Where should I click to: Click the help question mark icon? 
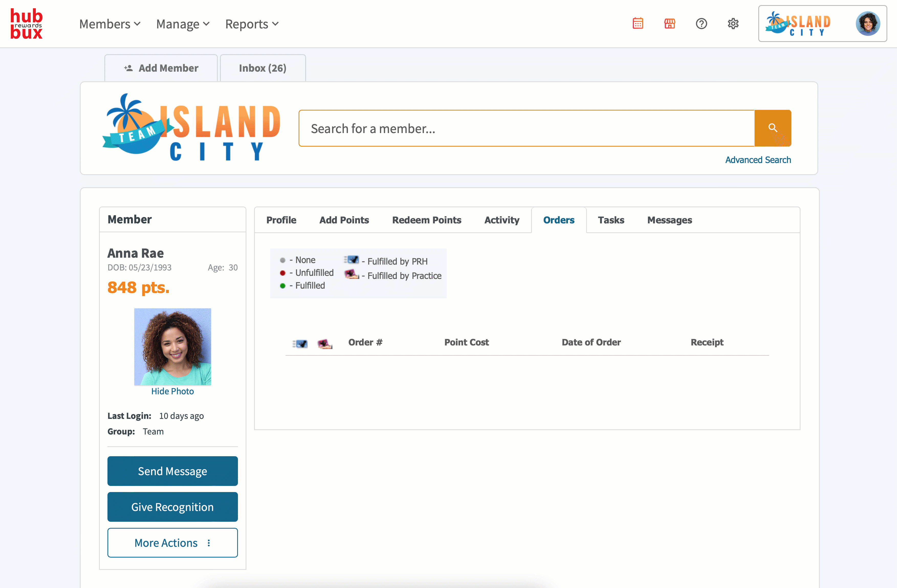click(x=701, y=24)
